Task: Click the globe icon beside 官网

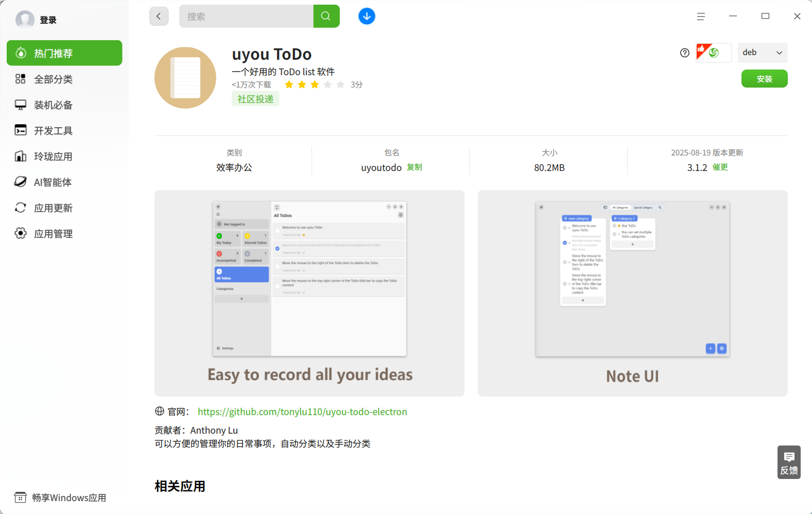Action: tap(160, 411)
